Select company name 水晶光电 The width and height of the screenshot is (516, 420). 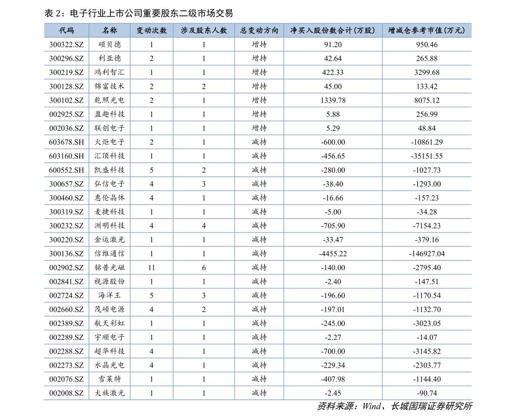110,365
